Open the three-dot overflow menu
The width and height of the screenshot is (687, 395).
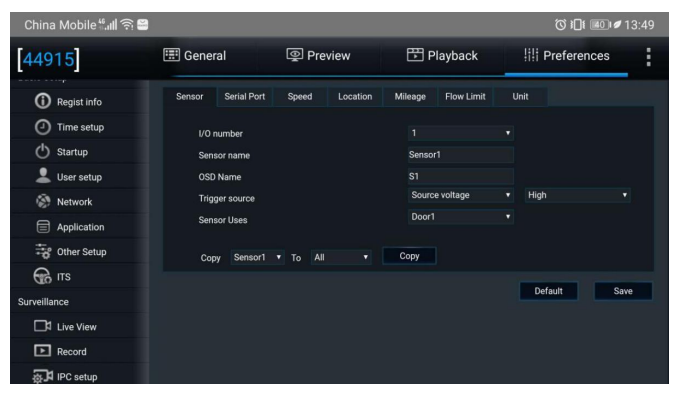pos(648,57)
